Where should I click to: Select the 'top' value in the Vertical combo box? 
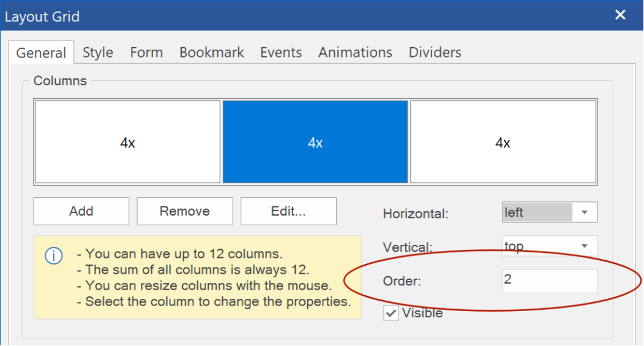[x=537, y=246]
